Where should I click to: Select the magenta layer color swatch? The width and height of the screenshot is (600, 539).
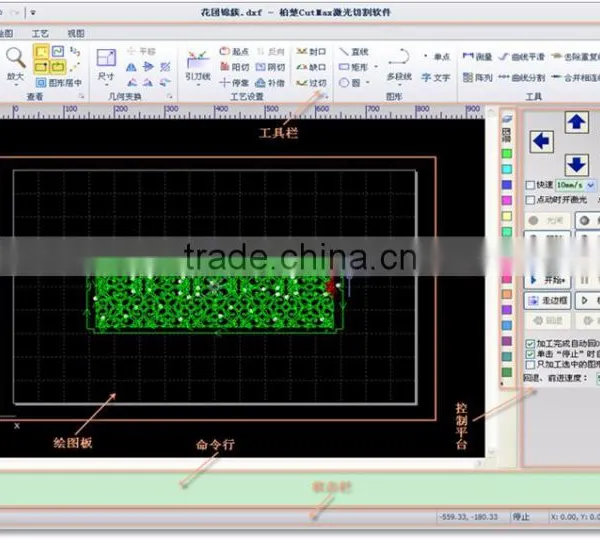point(507,200)
